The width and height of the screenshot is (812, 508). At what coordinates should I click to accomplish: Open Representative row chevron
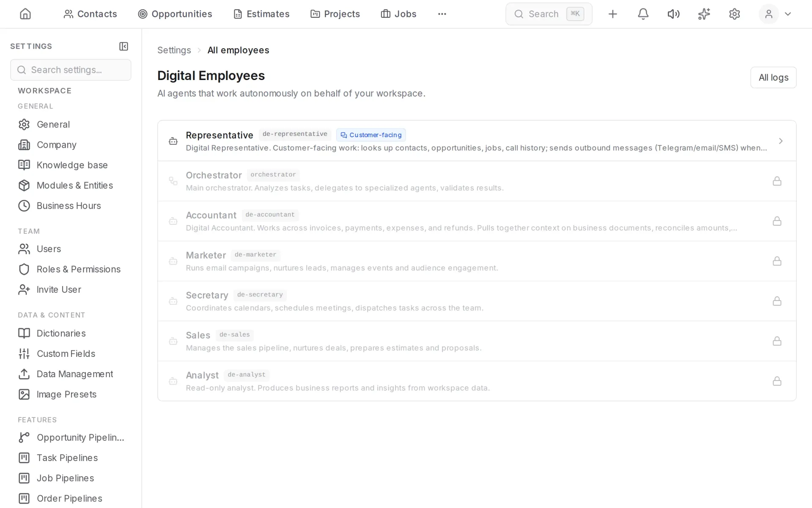781,141
